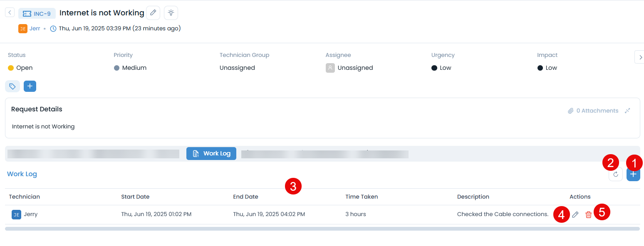644x246 pixels.
Task: Change the Medium priority value
Action: (x=134, y=68)
